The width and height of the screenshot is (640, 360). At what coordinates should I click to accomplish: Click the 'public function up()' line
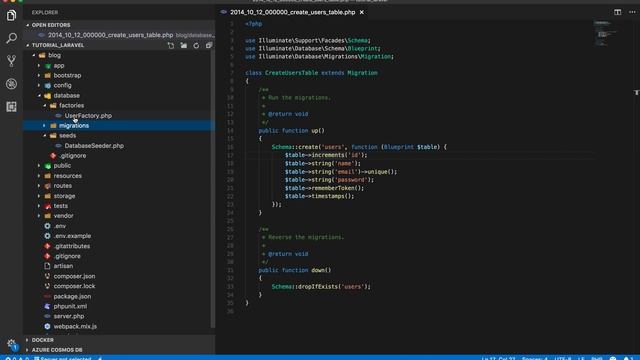[x=291, y=131]
